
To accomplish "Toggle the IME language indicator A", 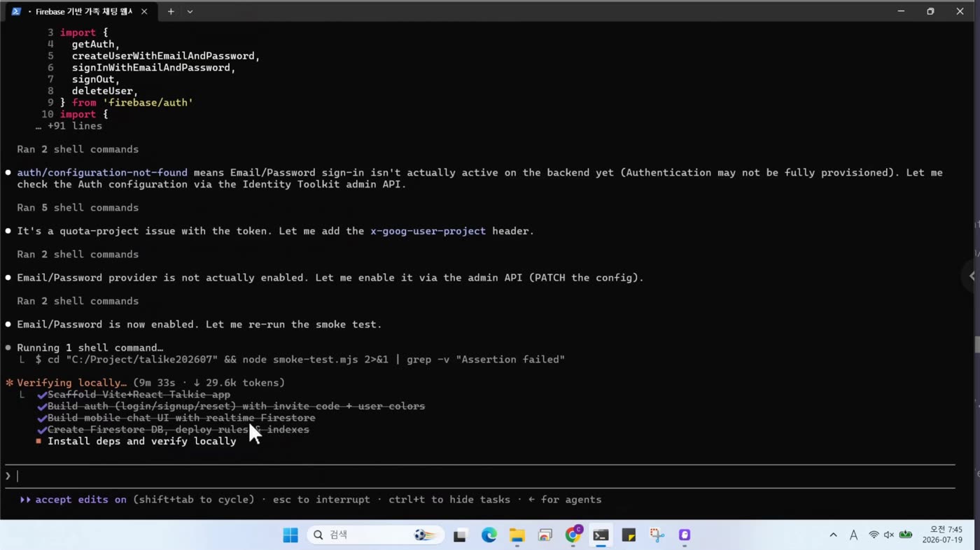I will [x=853, y=535].
